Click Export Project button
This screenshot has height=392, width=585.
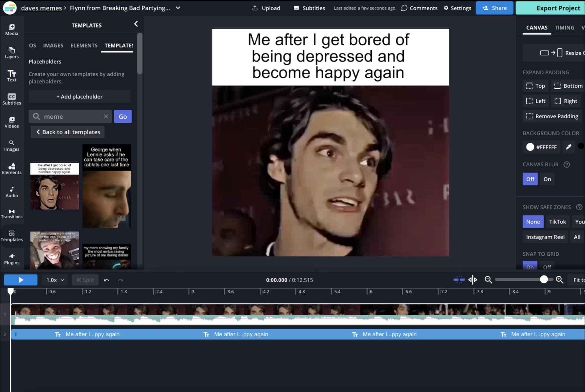pyautogui.click(x=550, y=8)
